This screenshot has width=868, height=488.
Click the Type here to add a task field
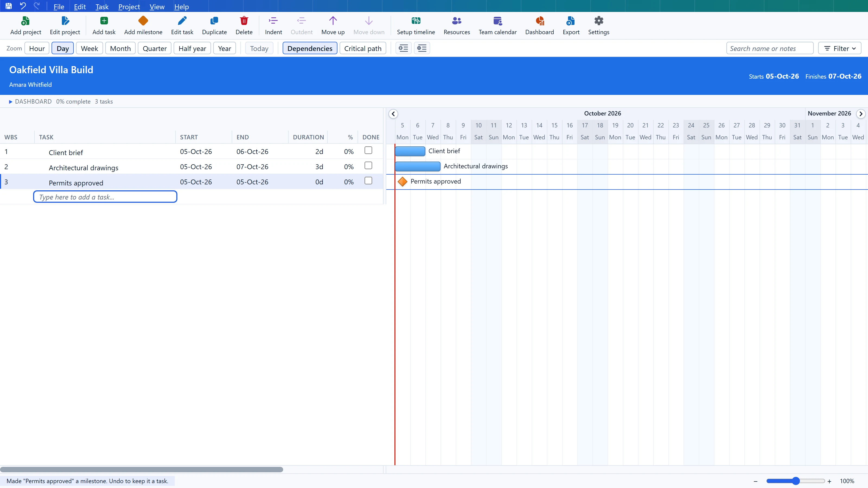(x=105, y=197)
